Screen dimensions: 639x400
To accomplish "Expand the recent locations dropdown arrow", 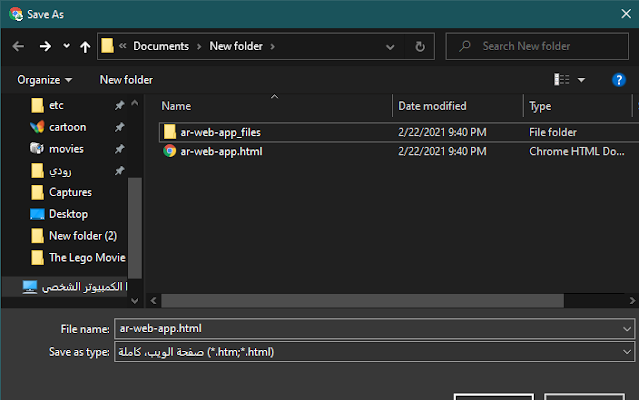I will (66, 46).
